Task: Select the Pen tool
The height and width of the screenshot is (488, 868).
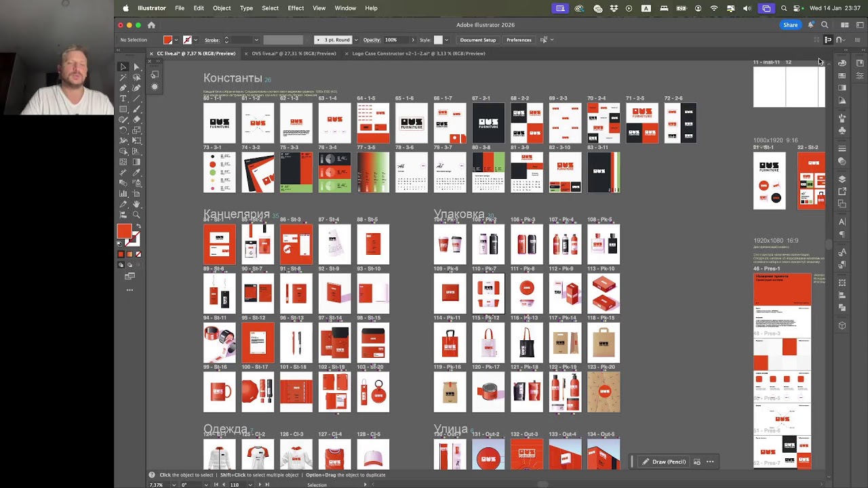Action: pyautogui.click(x=123, y=88)
